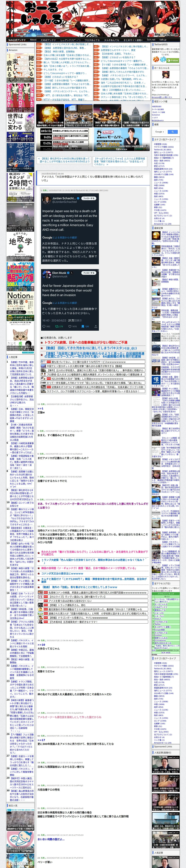Open previous article 帰化許可から90日以降は官報を遡って

point(64,160)
